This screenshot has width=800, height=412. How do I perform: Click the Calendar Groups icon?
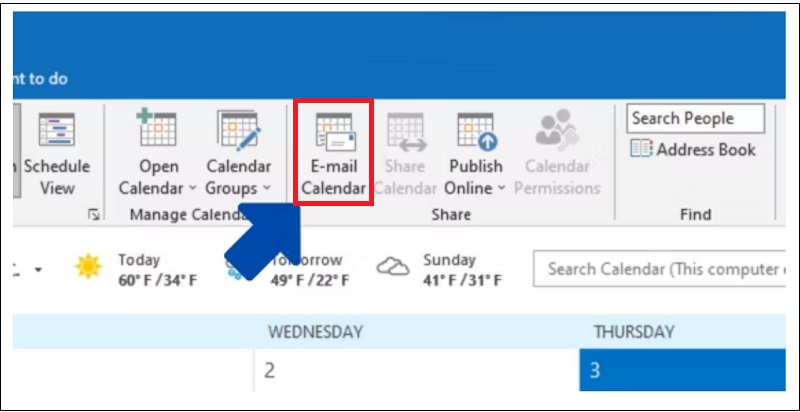tap(238, 131)
